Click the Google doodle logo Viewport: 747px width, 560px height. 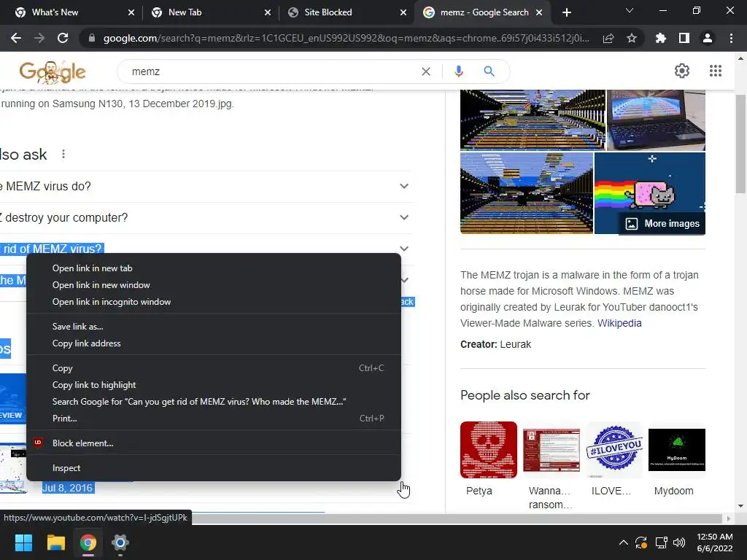pos(53,71)
